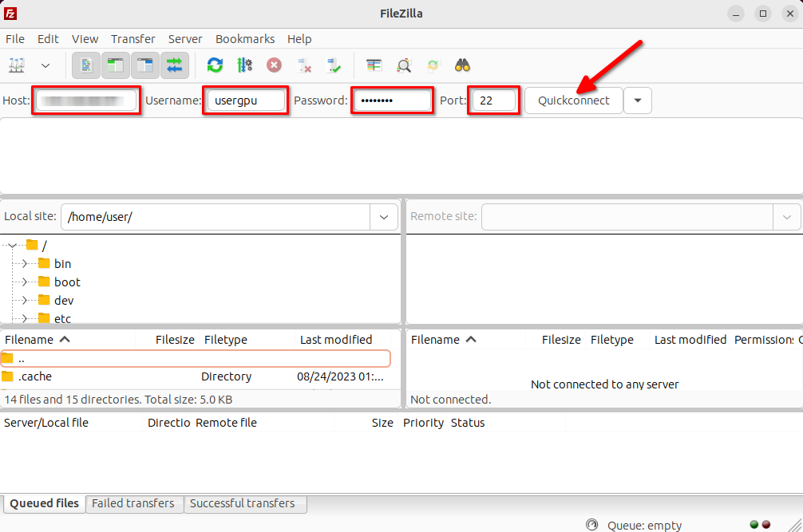803x532 pixels.
Task: Reconnect to the last server
Action: pos(334,65)
